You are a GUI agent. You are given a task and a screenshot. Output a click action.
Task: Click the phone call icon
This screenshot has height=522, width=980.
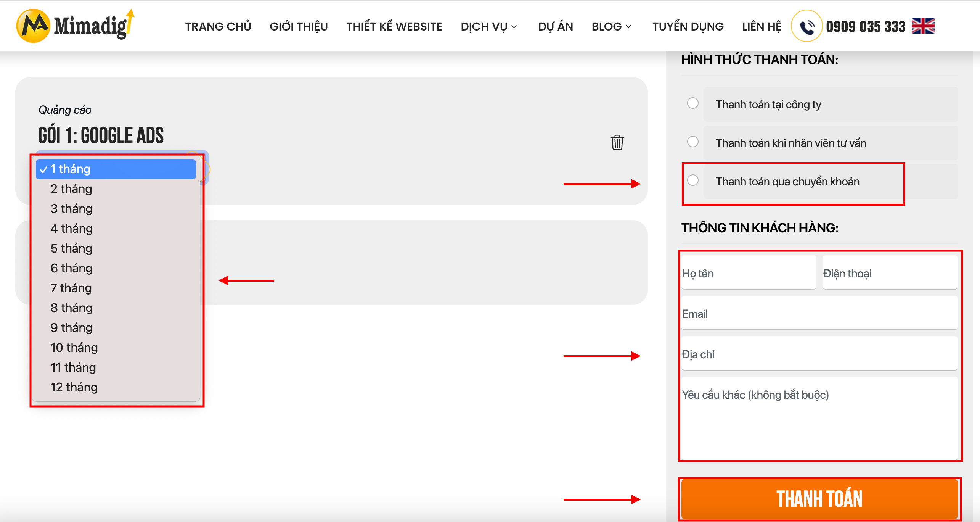point(806,26)
